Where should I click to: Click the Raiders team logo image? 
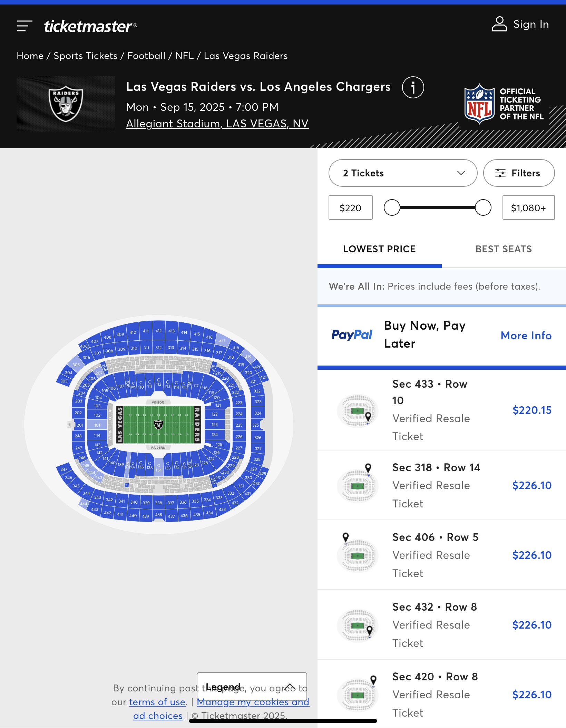[x=66, y=104]
